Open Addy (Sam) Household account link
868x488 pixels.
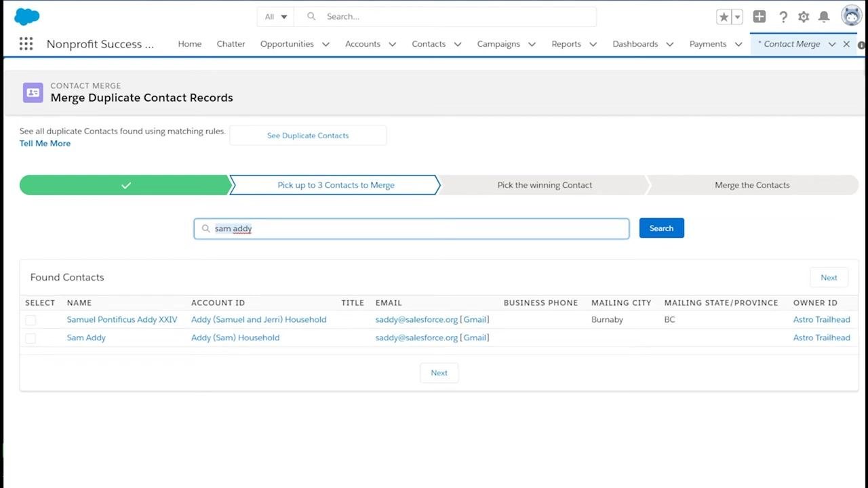pos(235,338)
